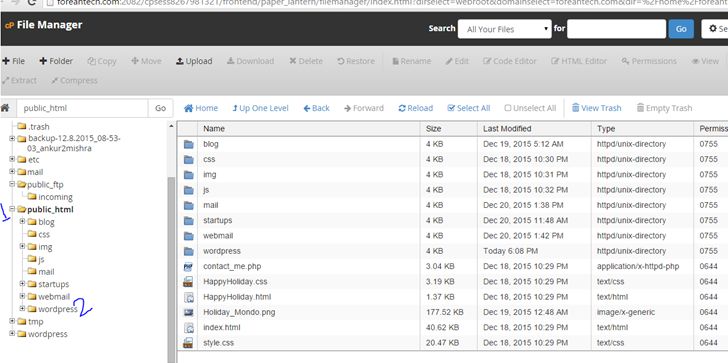Click the Edit toolbar button
The width and height of the screenshot is (728, 363).
(x=457, y=61)
